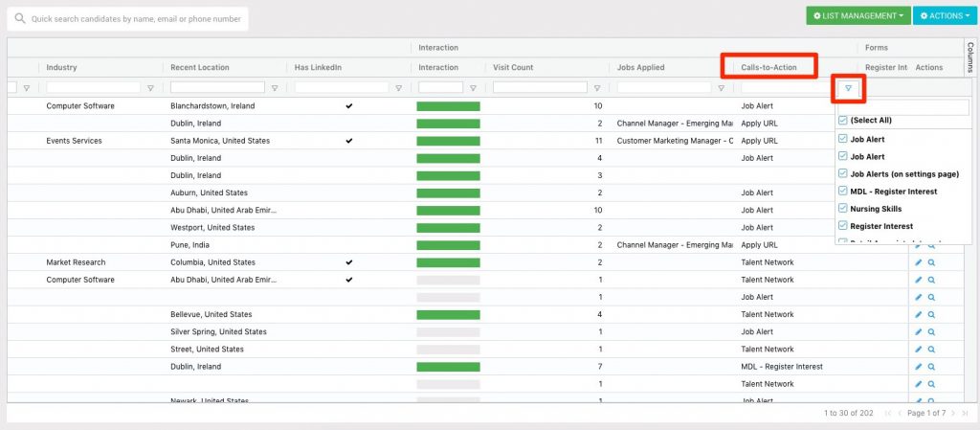Open the List Management dropdown
Screen dimensions: 980x430
click(857, 16)
